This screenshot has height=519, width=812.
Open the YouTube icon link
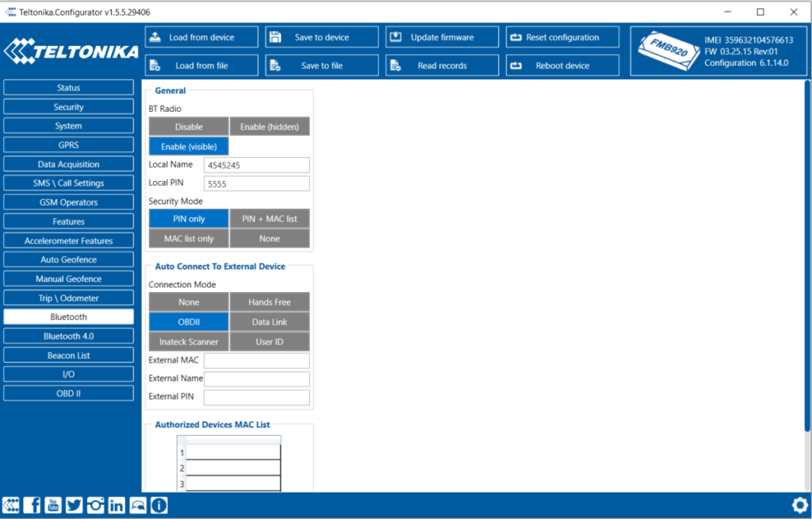click(x=53, y=505)
